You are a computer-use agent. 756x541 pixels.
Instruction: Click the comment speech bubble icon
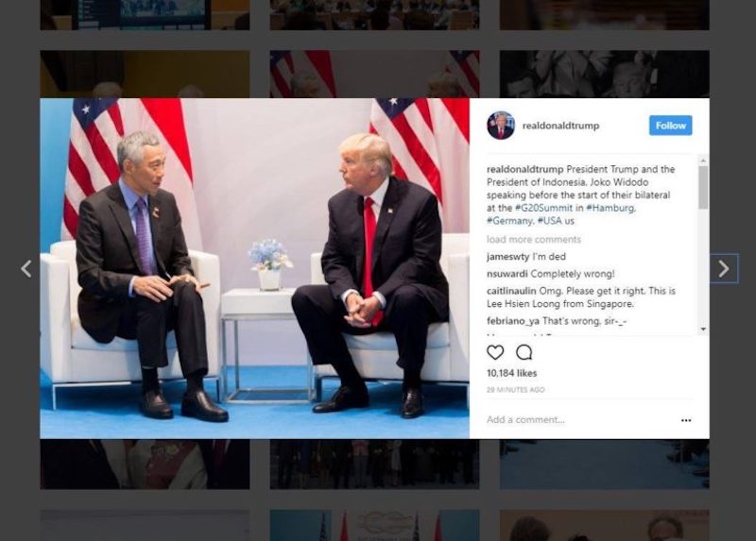[x=524, y=352]
